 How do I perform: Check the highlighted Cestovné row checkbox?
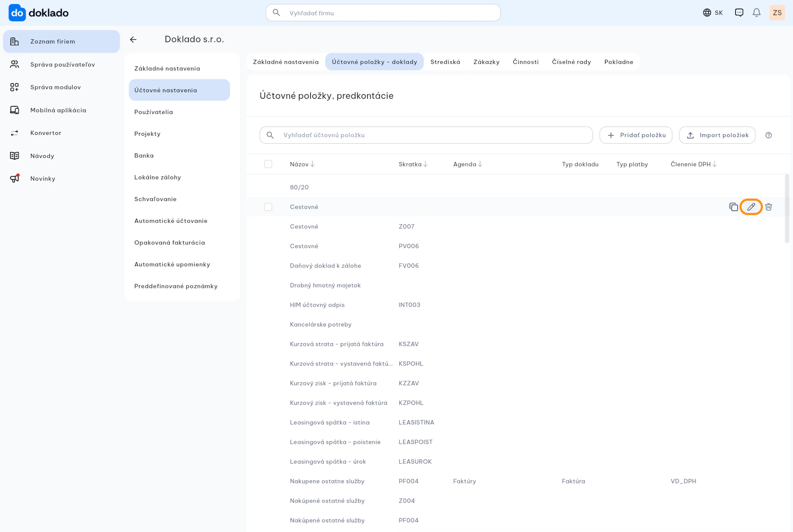(268, 207)
